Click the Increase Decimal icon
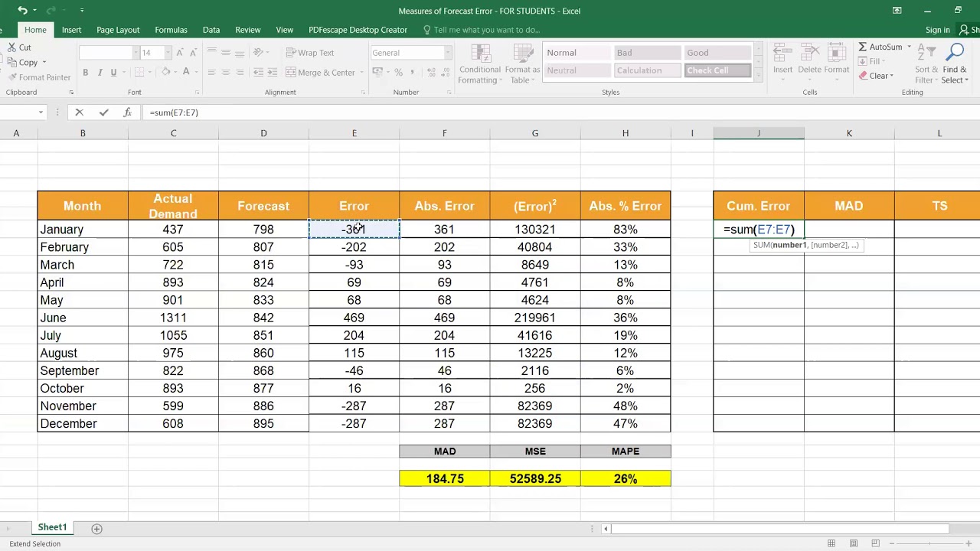 click(x=430, y=73)
